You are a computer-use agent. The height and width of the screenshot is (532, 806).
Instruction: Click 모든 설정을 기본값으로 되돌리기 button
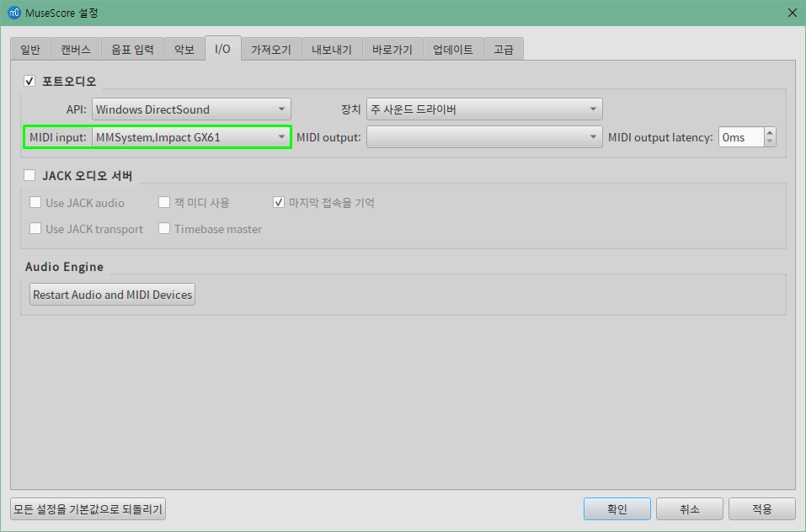click(88, 509)
